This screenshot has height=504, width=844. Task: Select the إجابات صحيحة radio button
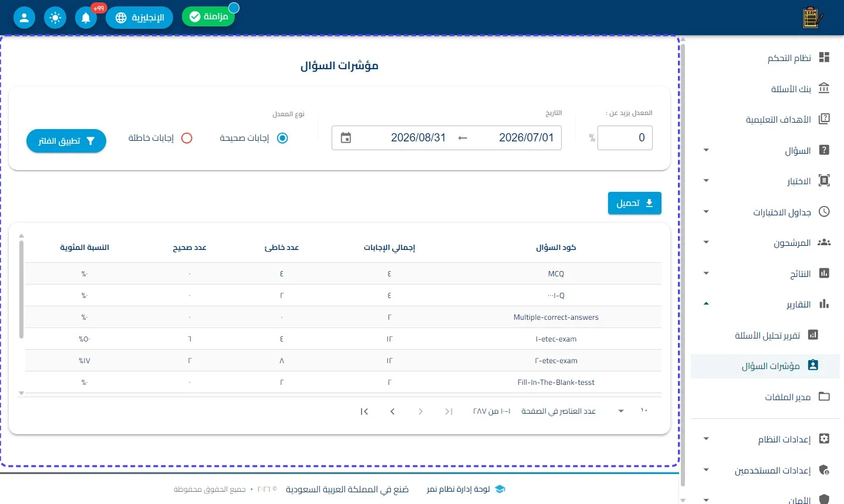point(282,138)
